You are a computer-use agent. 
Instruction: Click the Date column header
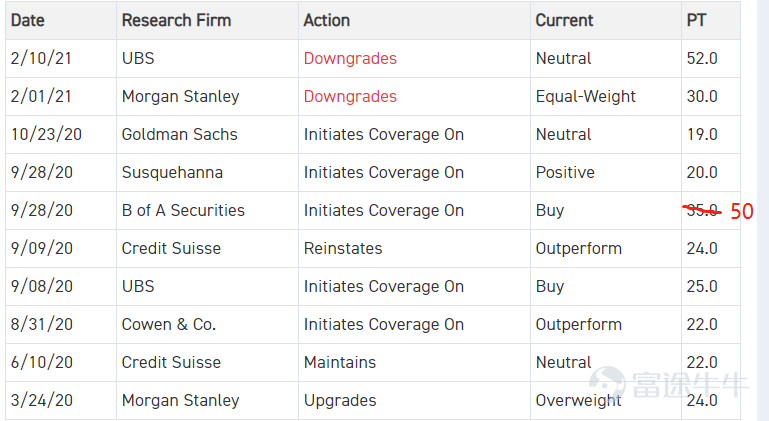[61, 21]
